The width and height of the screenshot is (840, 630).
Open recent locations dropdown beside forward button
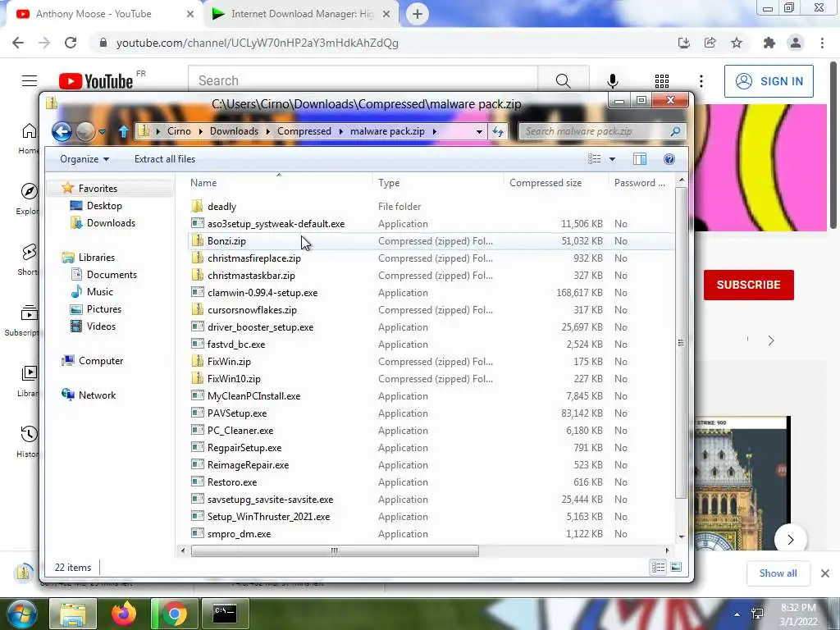pyautogui.click(x=102, y=132)
